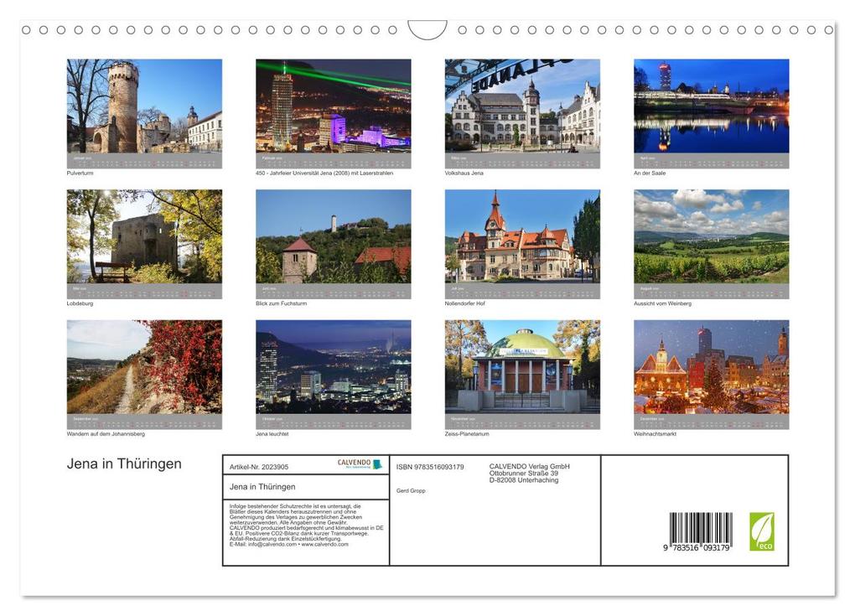Expand the 'Wandern auf dem Johannisberg' caption
Screen dimensions: 855x616
click(108, 434)
